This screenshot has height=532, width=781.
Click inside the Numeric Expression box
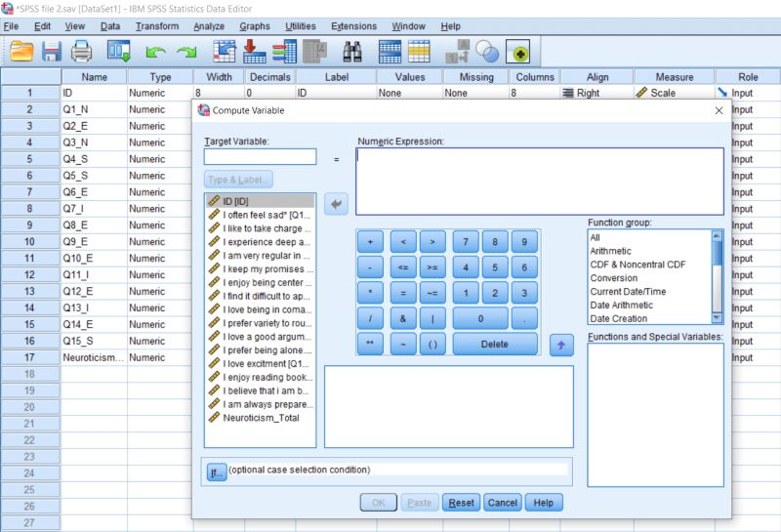(540, 182)
